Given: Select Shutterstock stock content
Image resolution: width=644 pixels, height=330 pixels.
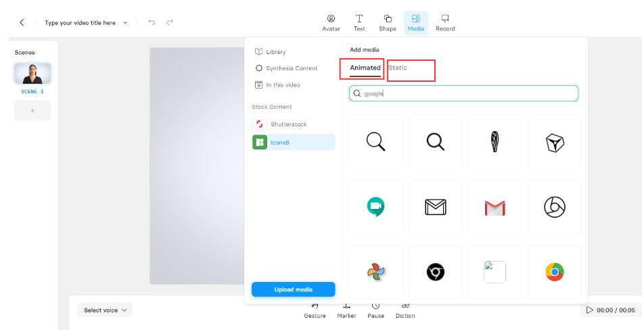Looking at the screenshot, I should 294,124.
